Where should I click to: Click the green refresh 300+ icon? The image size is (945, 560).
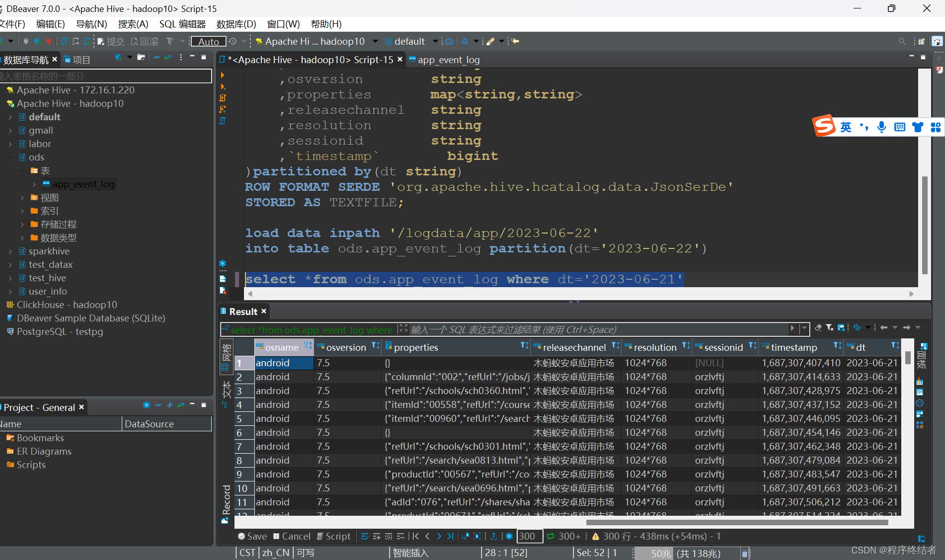[551, 536]
